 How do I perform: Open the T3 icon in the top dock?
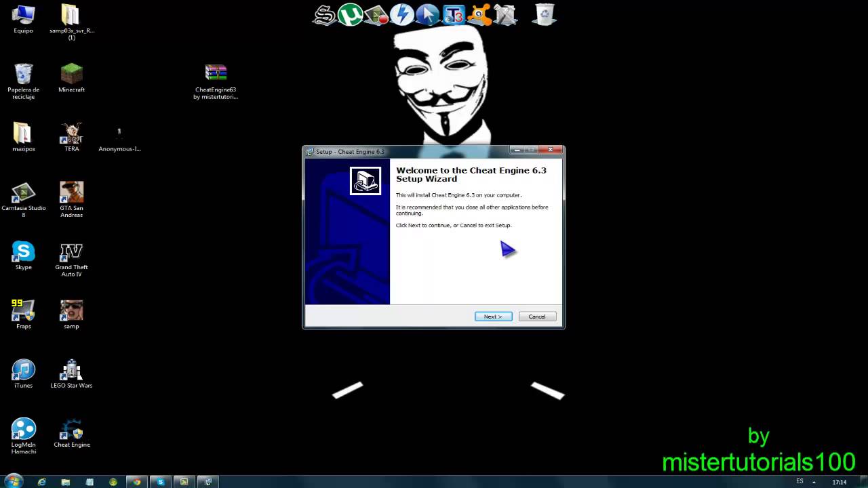pyautogui.click(x=453, y=14)
